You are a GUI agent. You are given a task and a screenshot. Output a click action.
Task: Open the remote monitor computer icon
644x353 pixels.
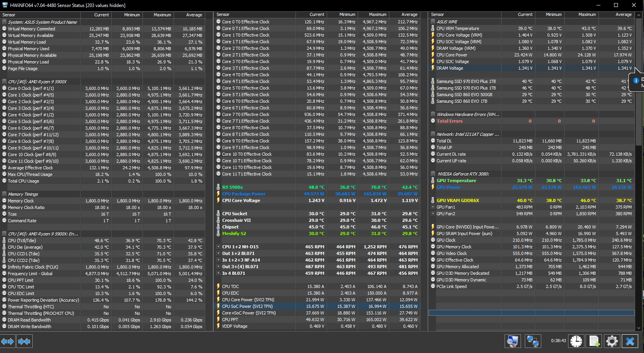513,341
